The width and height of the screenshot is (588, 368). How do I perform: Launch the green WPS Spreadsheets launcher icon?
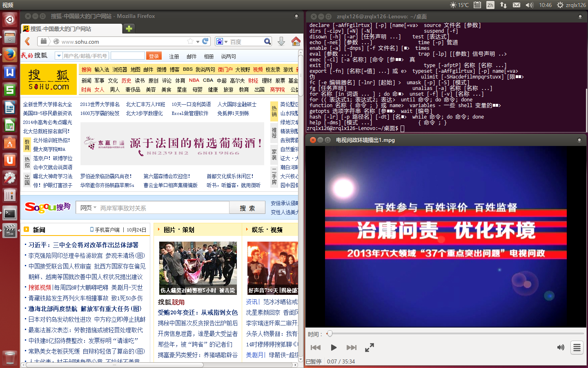(10, 90)
